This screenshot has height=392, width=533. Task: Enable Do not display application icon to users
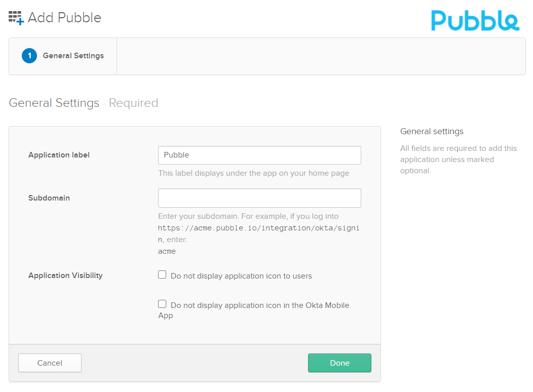click(162, 275)
